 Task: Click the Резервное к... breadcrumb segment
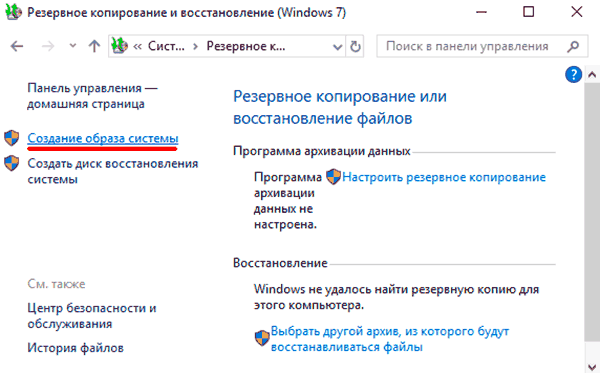click(x=246, y=46)
